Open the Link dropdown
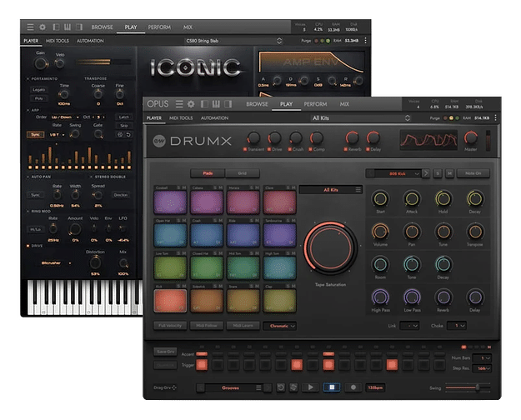The width and height of the screenshot is (521, 420). [409, 326]
